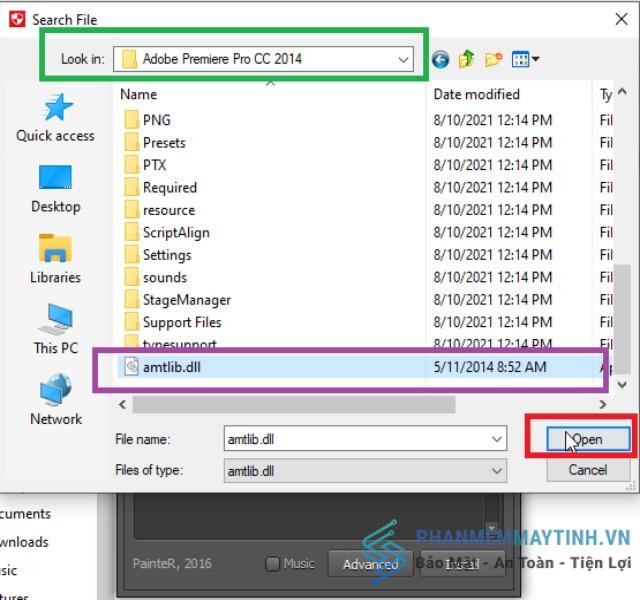This screenshot has height=600, width=640.
Task: Sort files by Name column header
Action: [x=139, y=94]
